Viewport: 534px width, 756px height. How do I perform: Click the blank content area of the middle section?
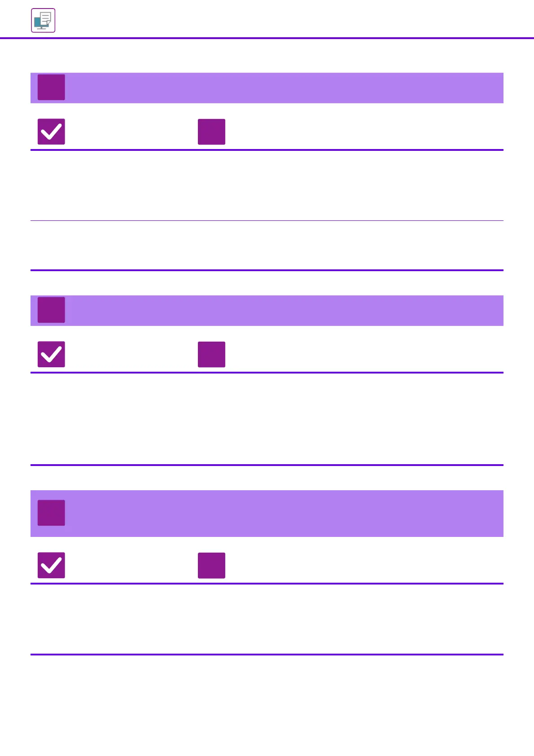tap(267, 418)
